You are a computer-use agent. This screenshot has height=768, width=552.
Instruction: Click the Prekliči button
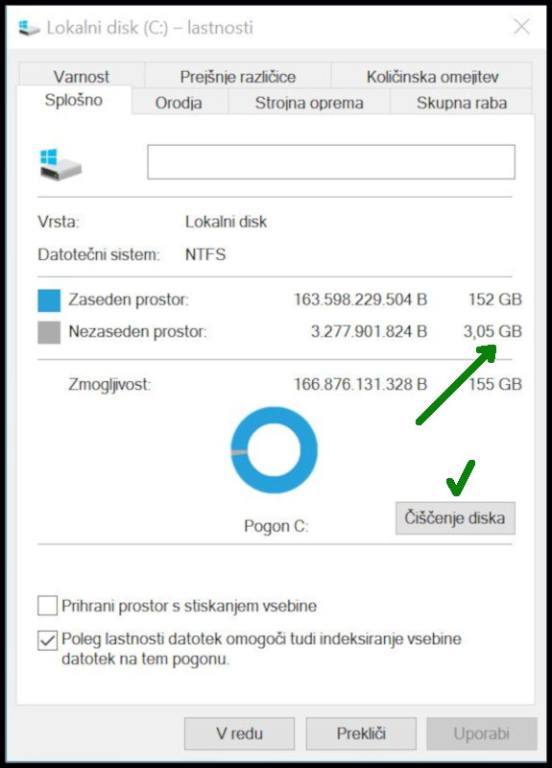click(x=361, y=733)
